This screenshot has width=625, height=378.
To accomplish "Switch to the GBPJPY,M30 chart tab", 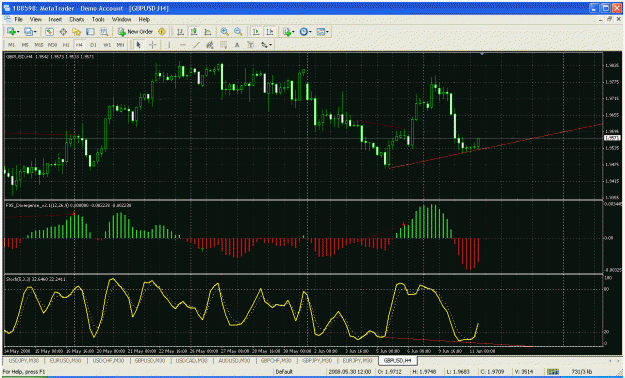I will tap(317, 360).
